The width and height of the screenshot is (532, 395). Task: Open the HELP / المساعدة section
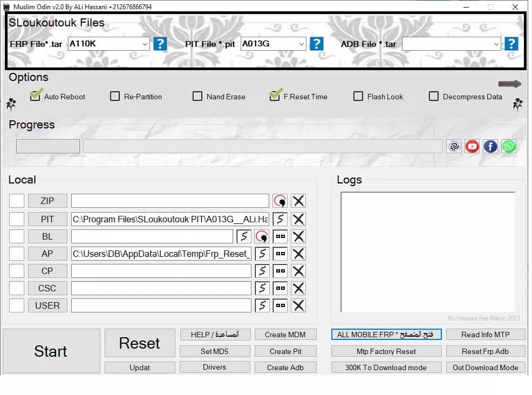pos(215,334)
